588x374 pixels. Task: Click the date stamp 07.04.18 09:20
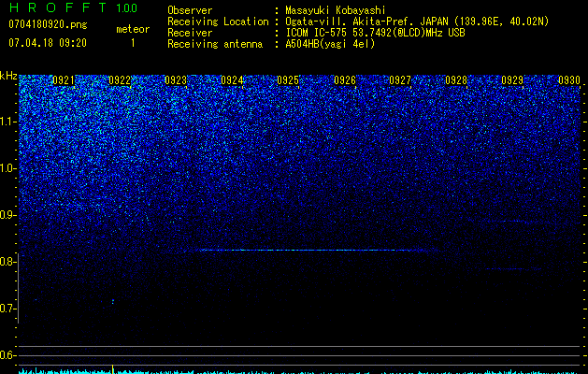point(48,43)
